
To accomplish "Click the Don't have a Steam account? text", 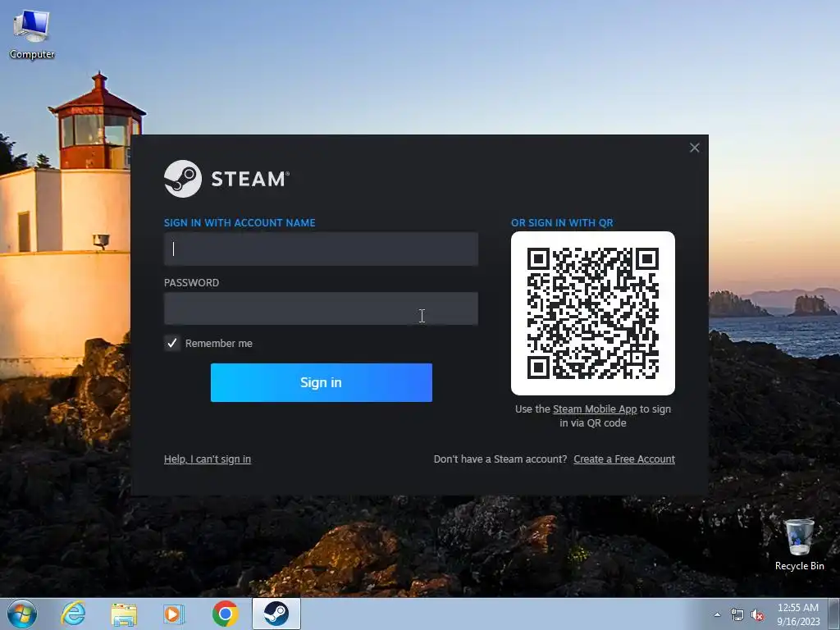I will point(500,459).
